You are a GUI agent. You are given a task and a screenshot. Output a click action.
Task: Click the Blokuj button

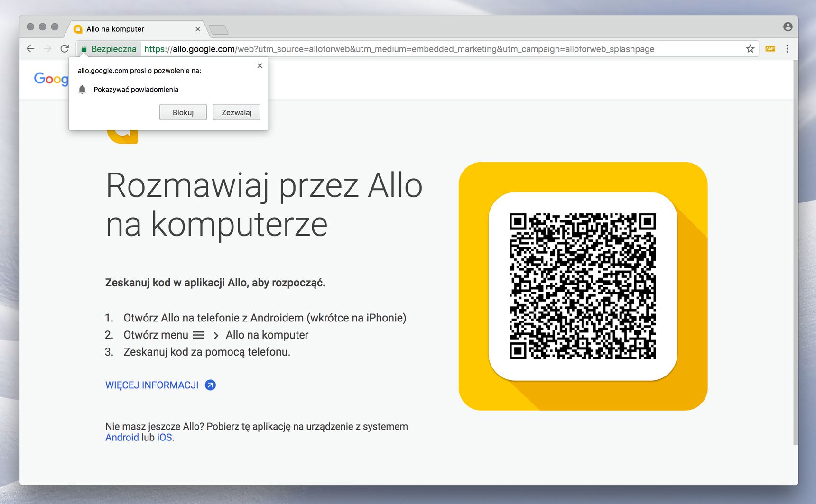click(183, 112)
